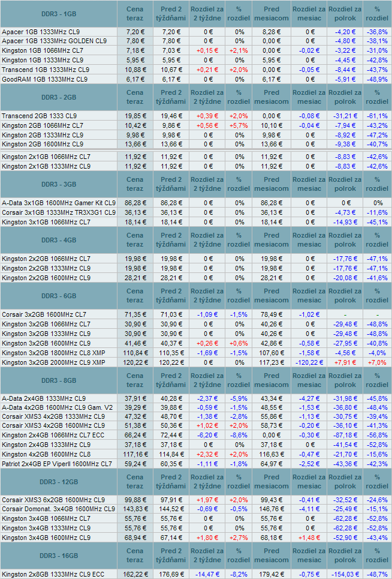Click Kingston 3x2GB 2000MHz CL9 XMP name
Viewport: 392px width, 579px height.
point(53,362)
